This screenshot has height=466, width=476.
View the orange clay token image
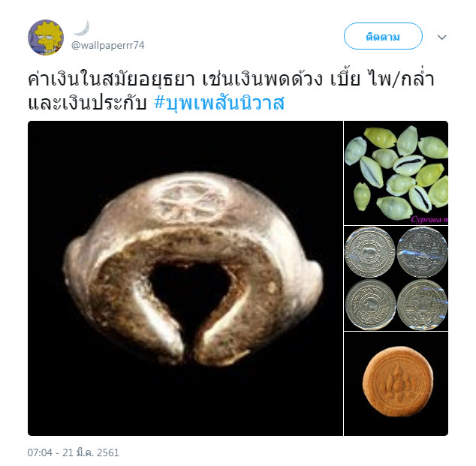(396, 383)
